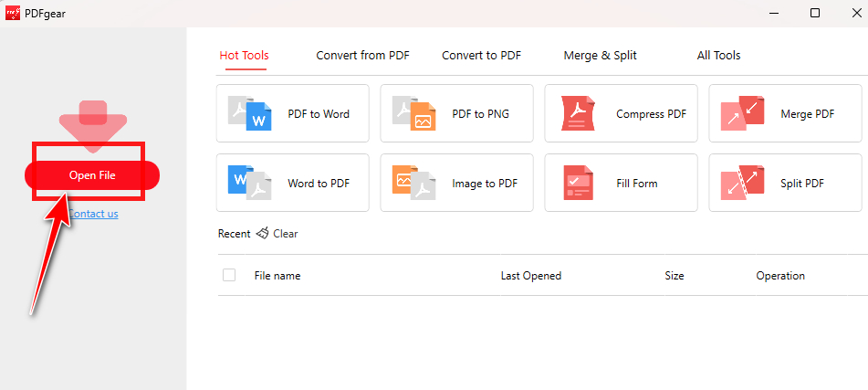Open the PDF to Word tool

pos(292,113)
